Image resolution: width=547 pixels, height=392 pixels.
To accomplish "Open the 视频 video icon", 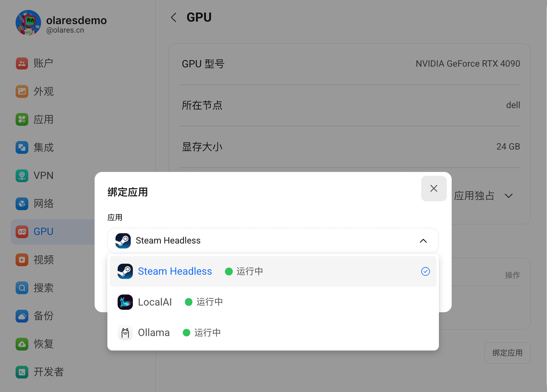I will [22, 260].
